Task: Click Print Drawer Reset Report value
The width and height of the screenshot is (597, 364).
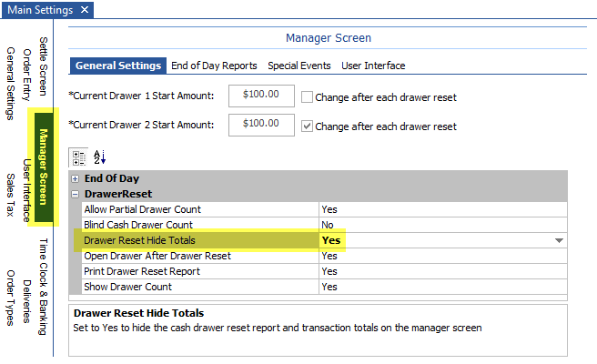Action: (x=437, y=271)
